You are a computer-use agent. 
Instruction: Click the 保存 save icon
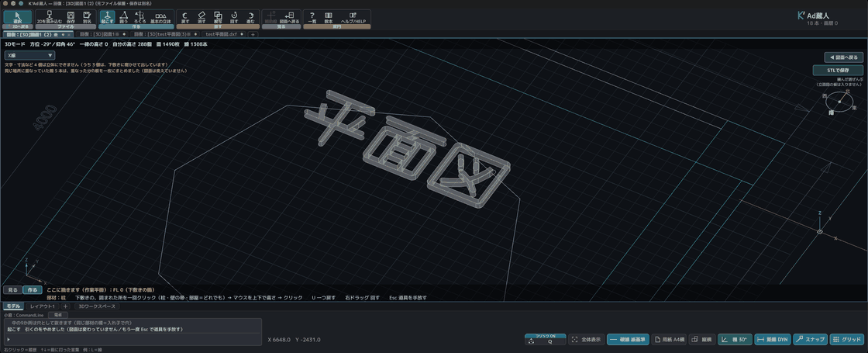coord(71,16)
